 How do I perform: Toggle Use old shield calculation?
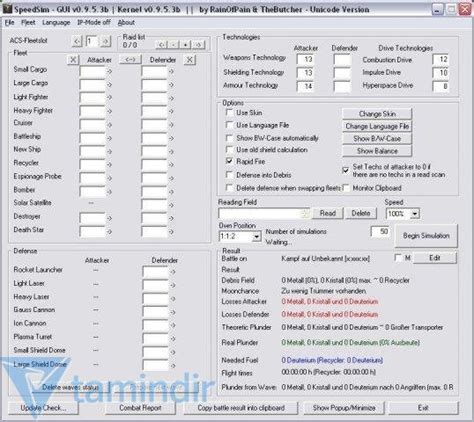point(229,149)
